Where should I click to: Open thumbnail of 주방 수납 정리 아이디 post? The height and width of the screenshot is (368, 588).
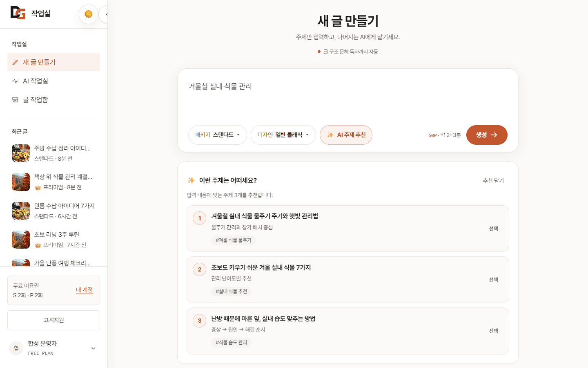21,153
